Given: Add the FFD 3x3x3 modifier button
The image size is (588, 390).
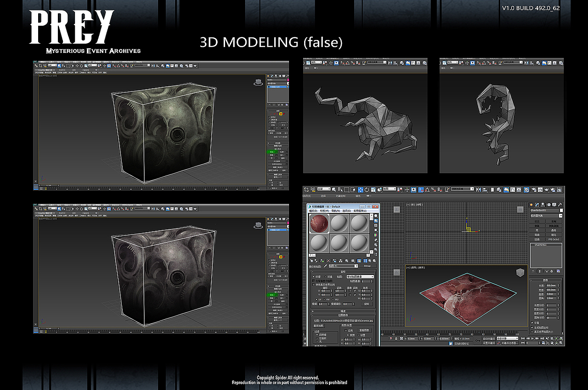Looking at the screenshot, I should pos(554,239).
